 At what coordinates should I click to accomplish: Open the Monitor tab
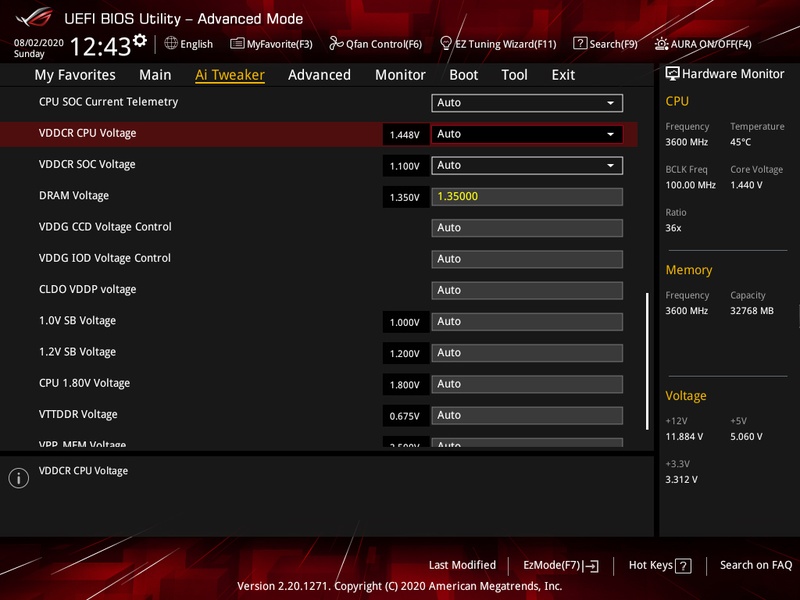coord(400,75)
